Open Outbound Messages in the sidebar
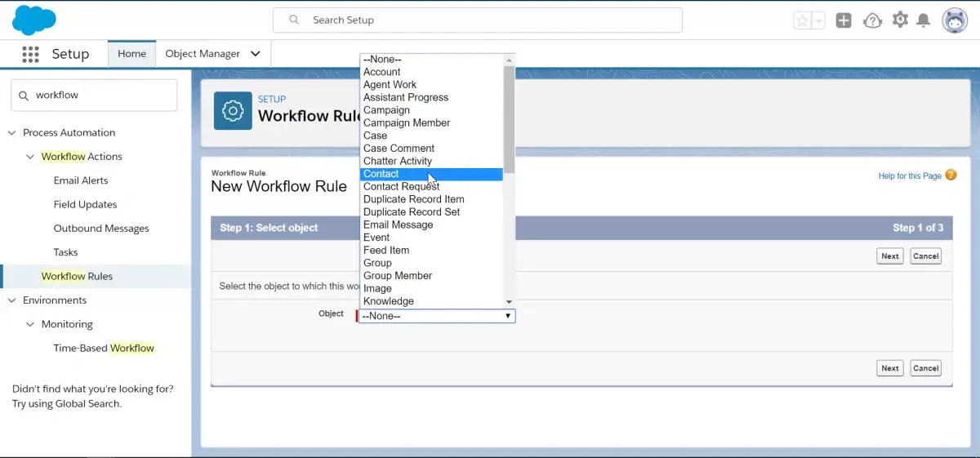 [x=101, y=229]
